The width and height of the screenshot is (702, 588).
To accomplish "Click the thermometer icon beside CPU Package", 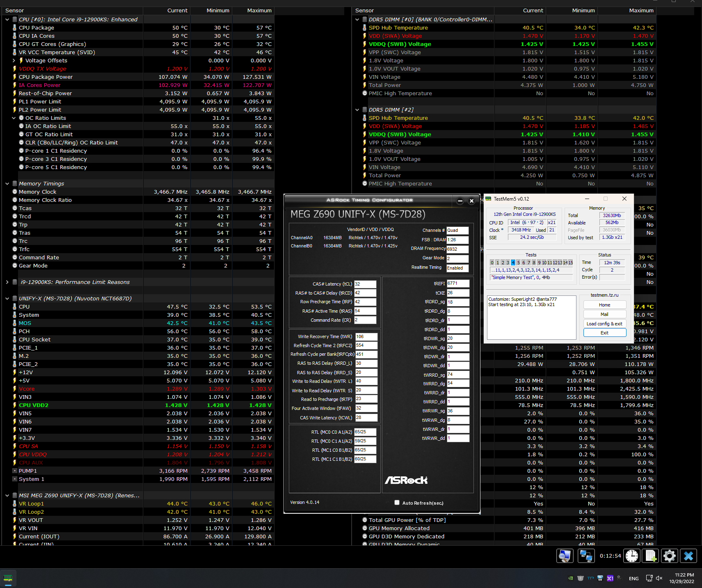I will (15, 27).
